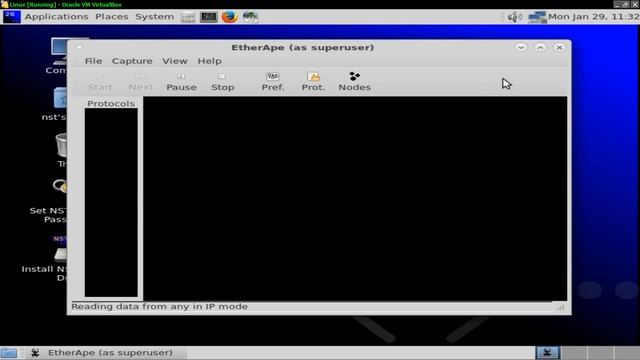
Task: Click the network globe launcher in top panel
Action: coord(250,17)
